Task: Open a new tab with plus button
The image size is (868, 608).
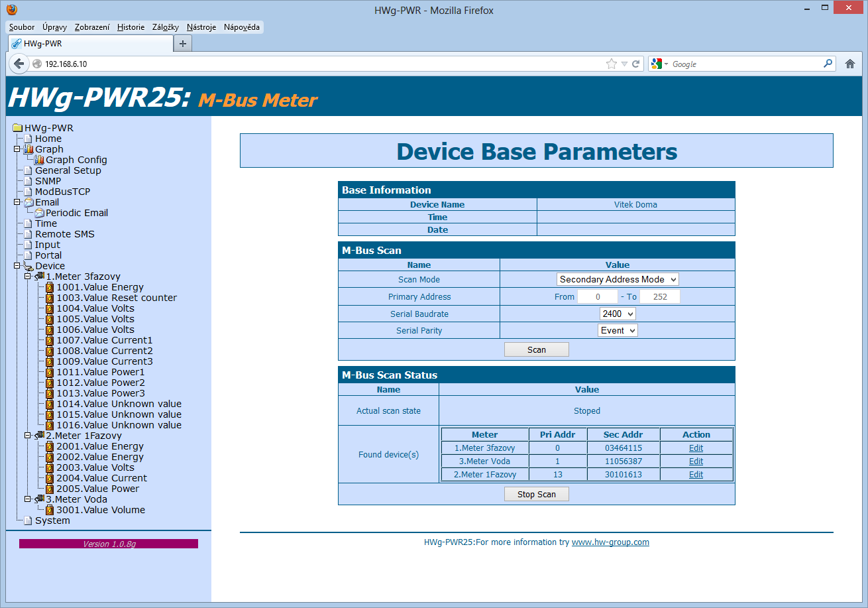Action: pyautogui.click(x=183, y=43)
